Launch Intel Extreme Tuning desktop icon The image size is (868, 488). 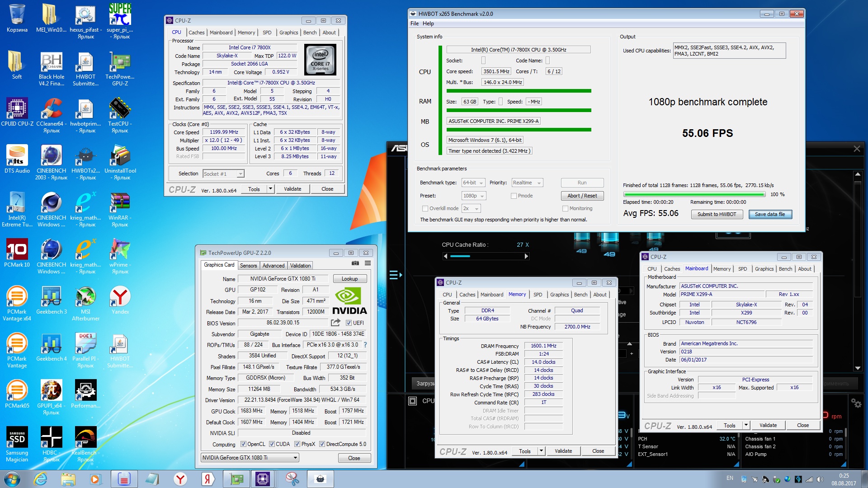(17, 209)
